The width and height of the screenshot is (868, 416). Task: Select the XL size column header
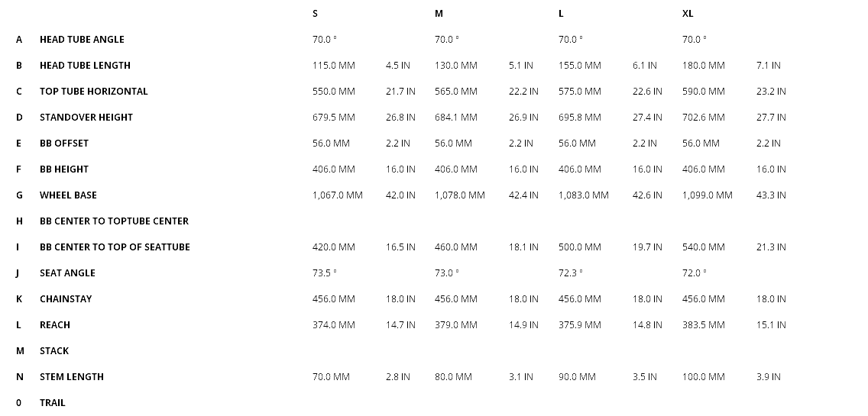[688, 14]
